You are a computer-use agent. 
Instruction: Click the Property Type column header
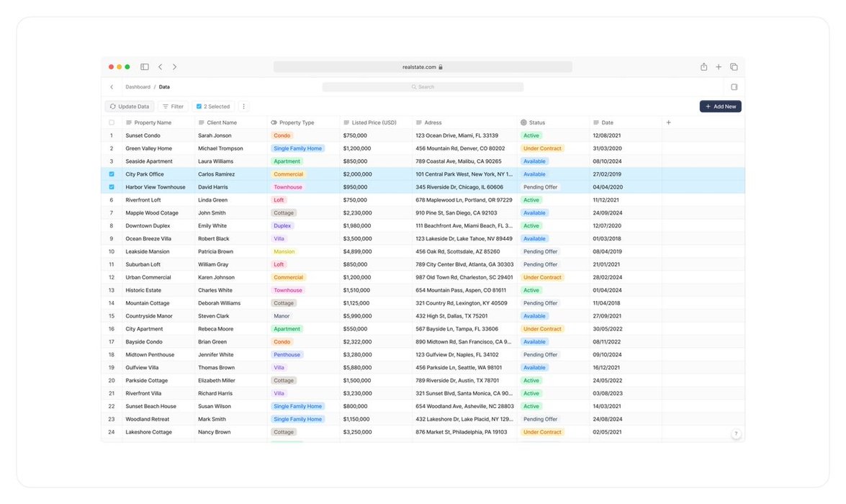coord(296,122)
